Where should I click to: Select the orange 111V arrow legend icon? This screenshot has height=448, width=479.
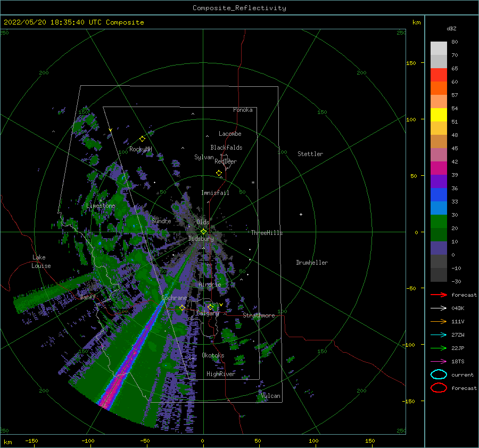(x=439, y=321)
